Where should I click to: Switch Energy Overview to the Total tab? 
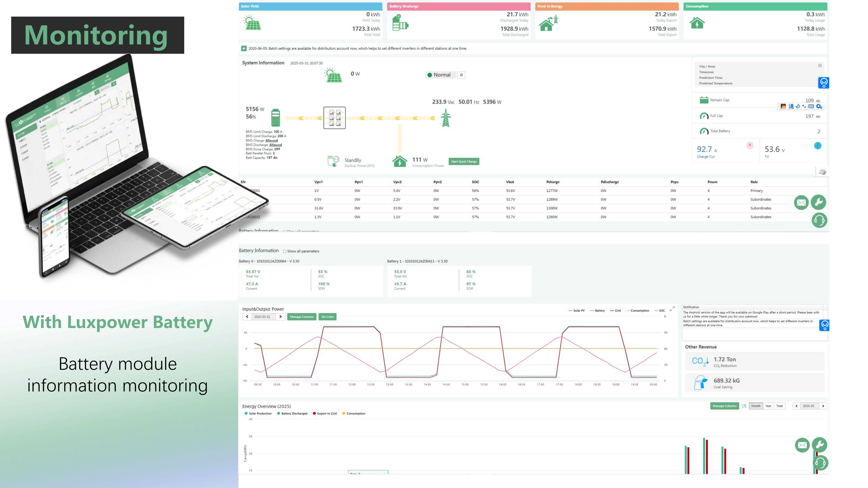coord(779,406)
